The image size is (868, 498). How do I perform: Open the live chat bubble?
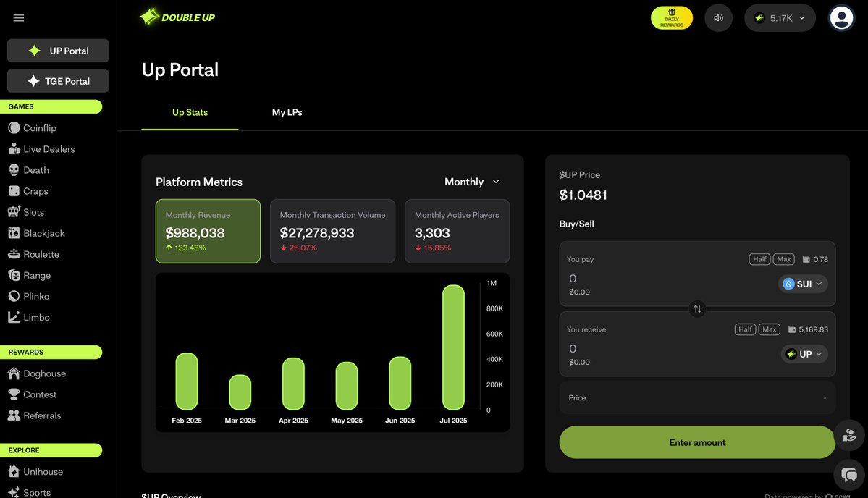[849, 474]
